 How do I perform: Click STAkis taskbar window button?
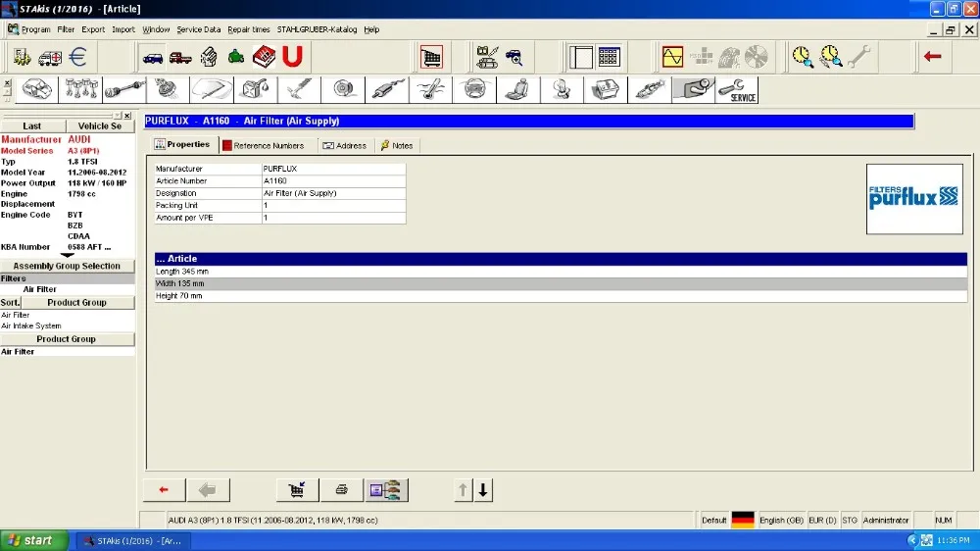pyautogui.click(x=133, y=541)
